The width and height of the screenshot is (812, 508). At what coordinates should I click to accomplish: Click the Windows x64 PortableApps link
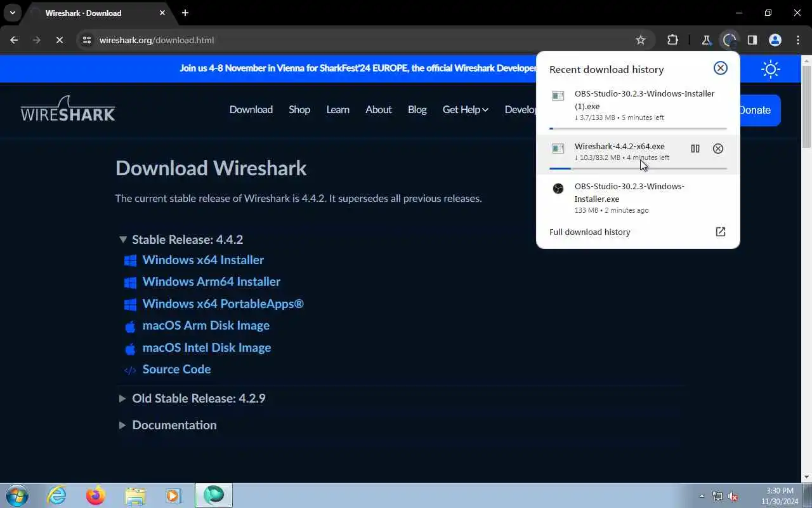pos(223,304)
